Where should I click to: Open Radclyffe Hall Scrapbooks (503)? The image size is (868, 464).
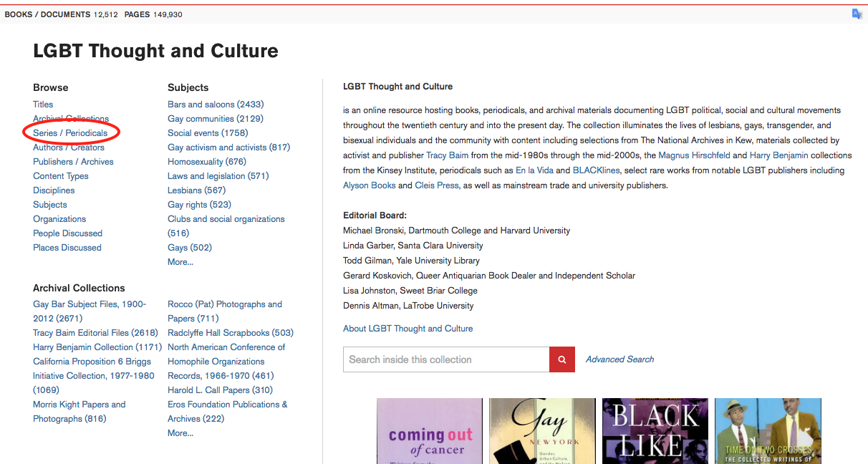point(231,333)
